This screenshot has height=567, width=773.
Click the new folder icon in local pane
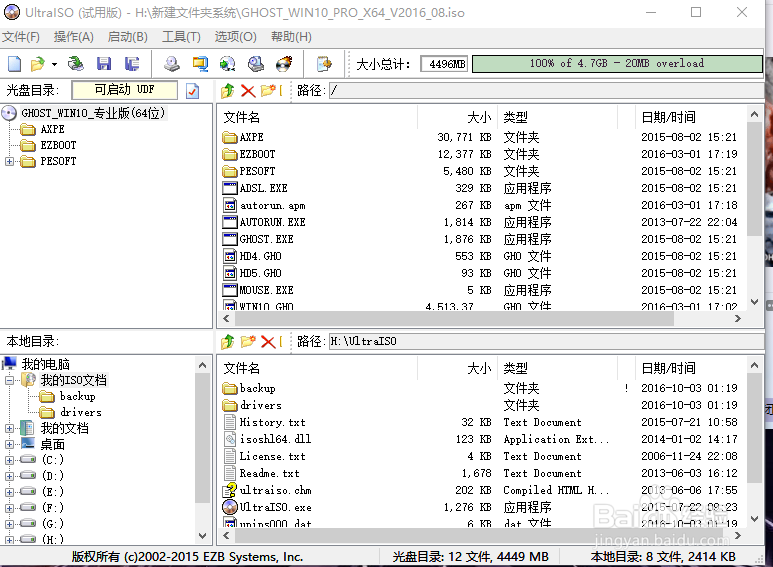point(248,341)
